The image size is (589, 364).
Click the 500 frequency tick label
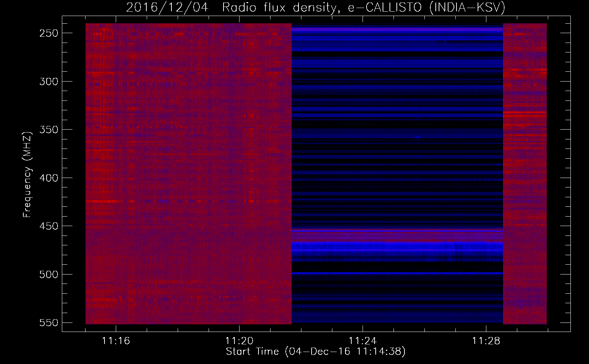49,274
